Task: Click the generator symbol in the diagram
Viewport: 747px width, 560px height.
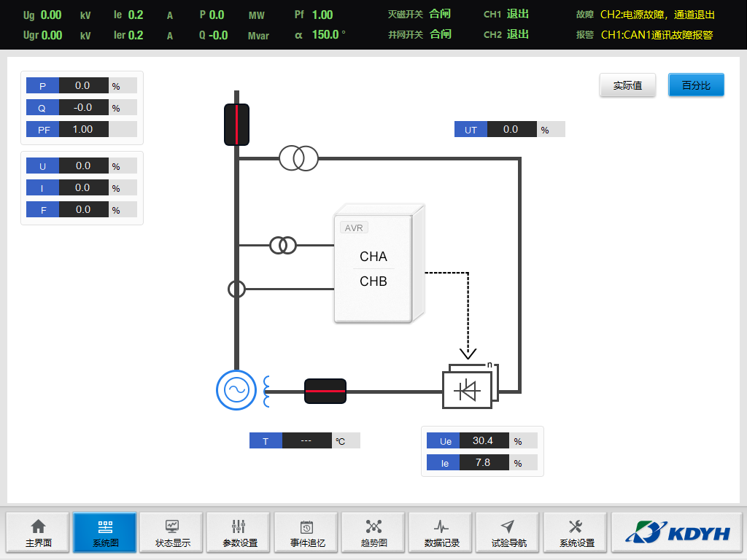Action: tap(236, 390)
